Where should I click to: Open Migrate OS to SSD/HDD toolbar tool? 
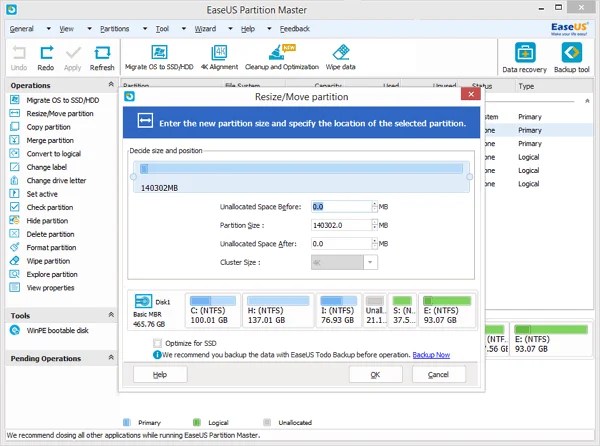[x=159, y=57]
